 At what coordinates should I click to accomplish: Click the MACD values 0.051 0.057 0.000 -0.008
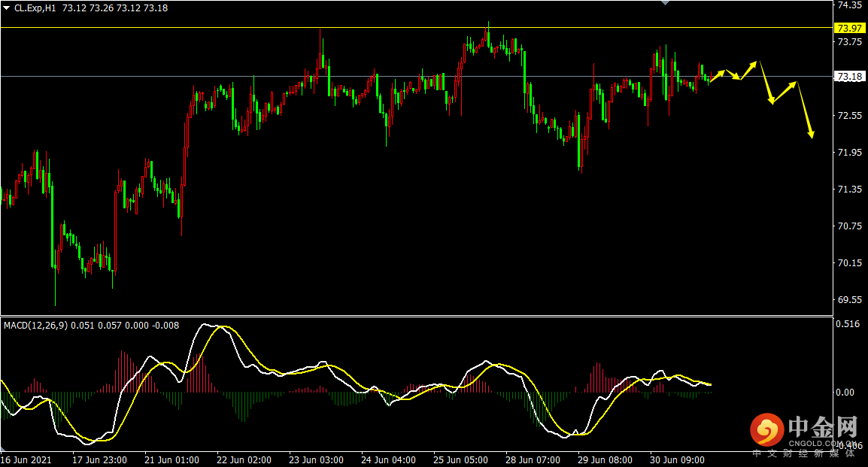click(x=125, y=326)
